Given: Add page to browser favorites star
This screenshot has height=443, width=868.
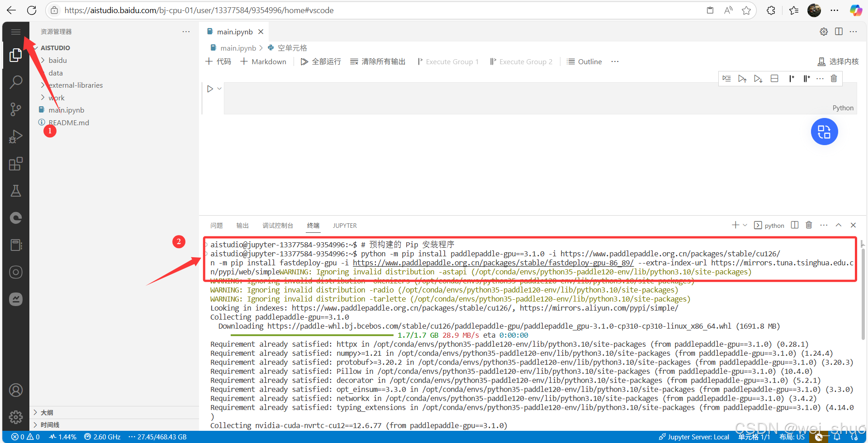Looking at the screenshot, I should (x=746, y=10).
